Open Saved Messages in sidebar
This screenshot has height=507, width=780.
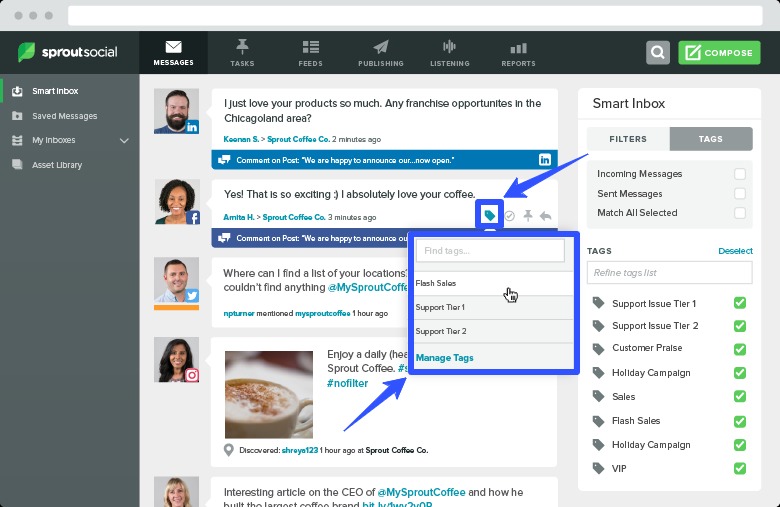tap(64, 116)
